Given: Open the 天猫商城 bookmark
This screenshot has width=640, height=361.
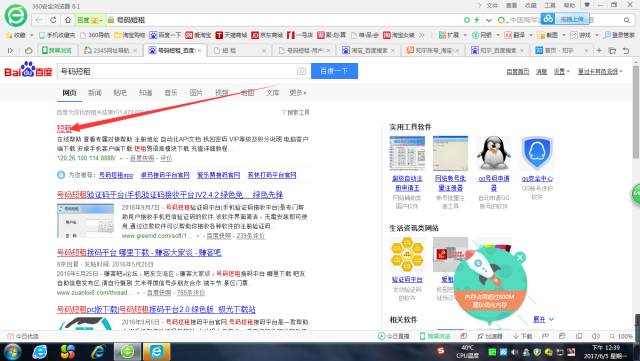Looking at the screenshot, I should click(x=231, y=36).
